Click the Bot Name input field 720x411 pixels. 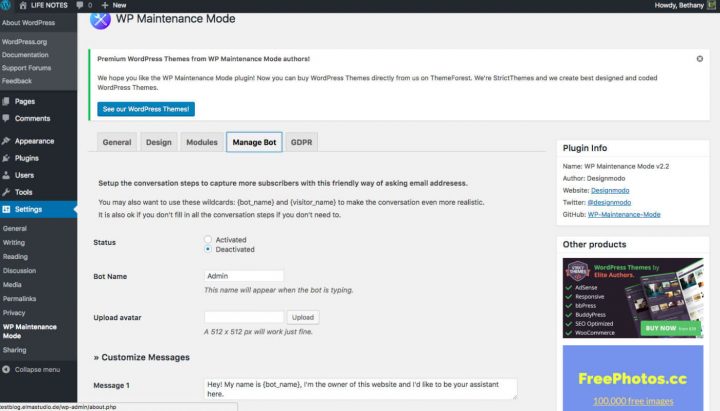(244, 276)
